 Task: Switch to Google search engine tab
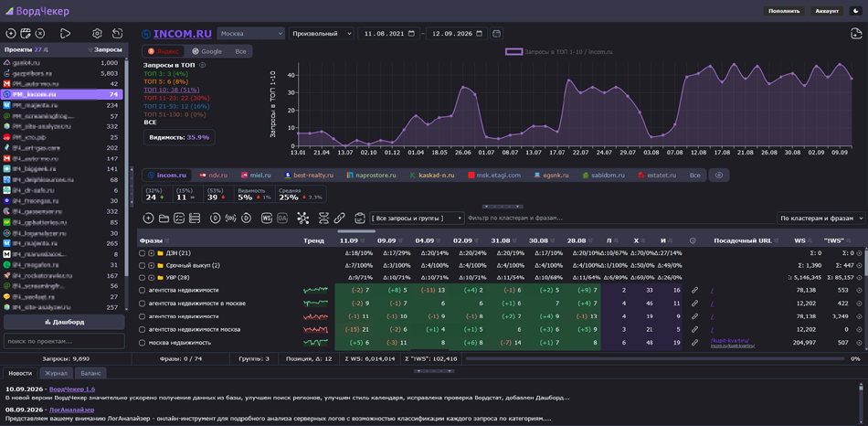(206, 51)
